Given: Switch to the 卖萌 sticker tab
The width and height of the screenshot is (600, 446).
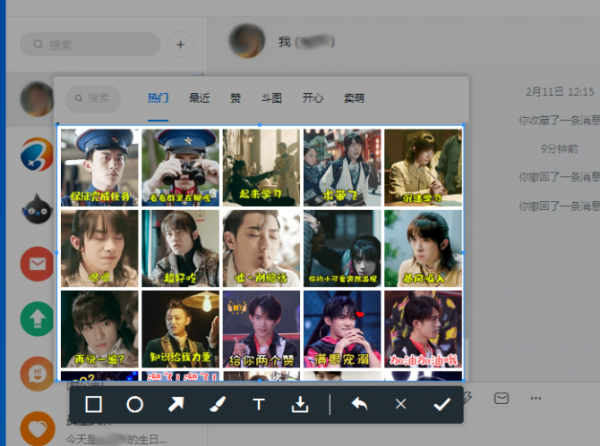Looking at the screenshot, I should (354, 98).
